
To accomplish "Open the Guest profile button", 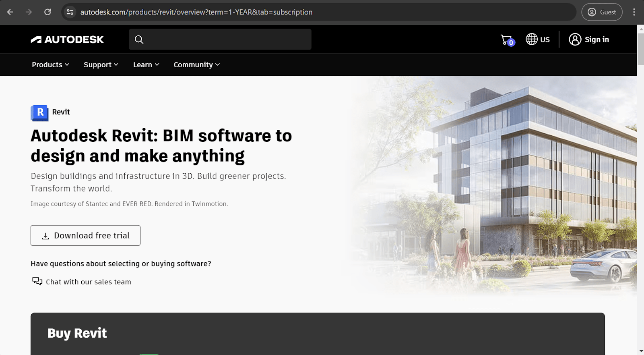I will (x=602, y=12).
